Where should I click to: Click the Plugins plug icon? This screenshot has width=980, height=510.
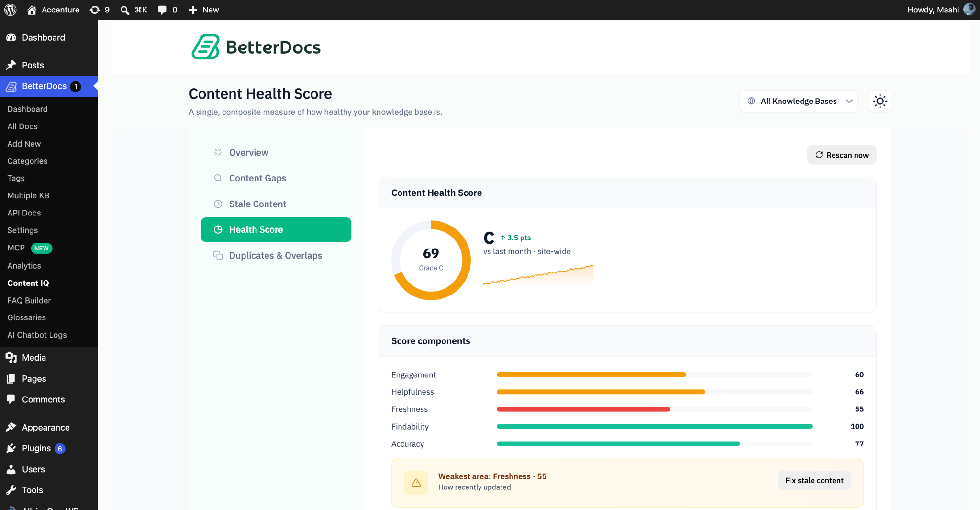pos(11,448)
